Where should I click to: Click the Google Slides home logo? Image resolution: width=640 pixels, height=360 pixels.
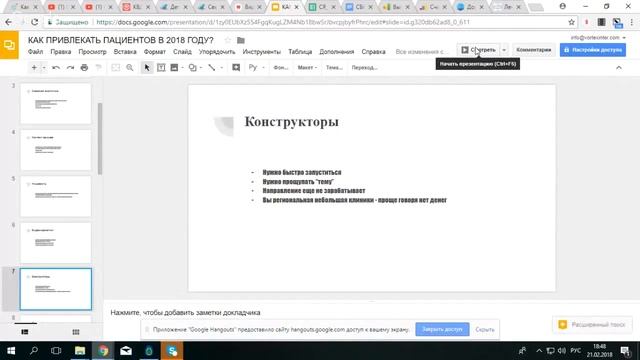click(x=9, y=45)
